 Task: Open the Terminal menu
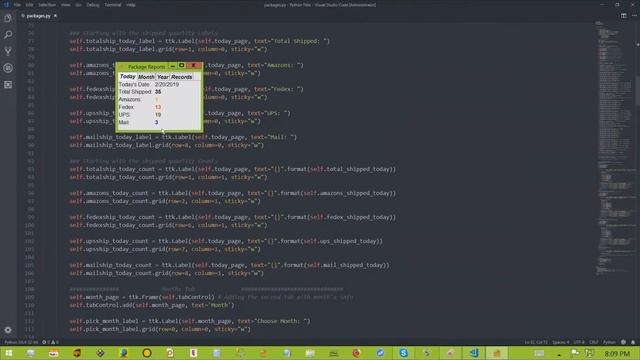(x=113, y=5)
